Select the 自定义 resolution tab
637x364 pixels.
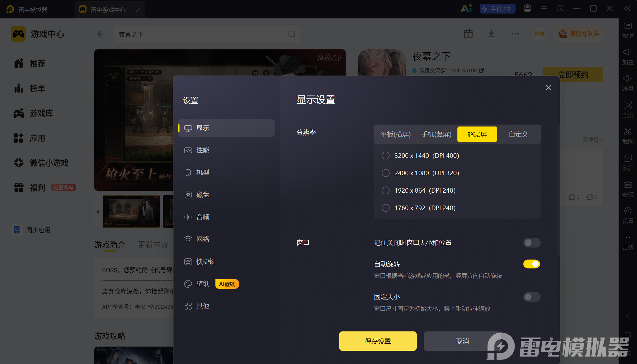[x=518, y=134]
